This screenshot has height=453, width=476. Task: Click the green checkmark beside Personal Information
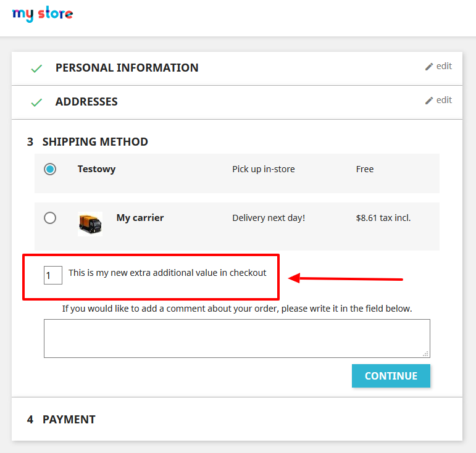click(36, 69)
